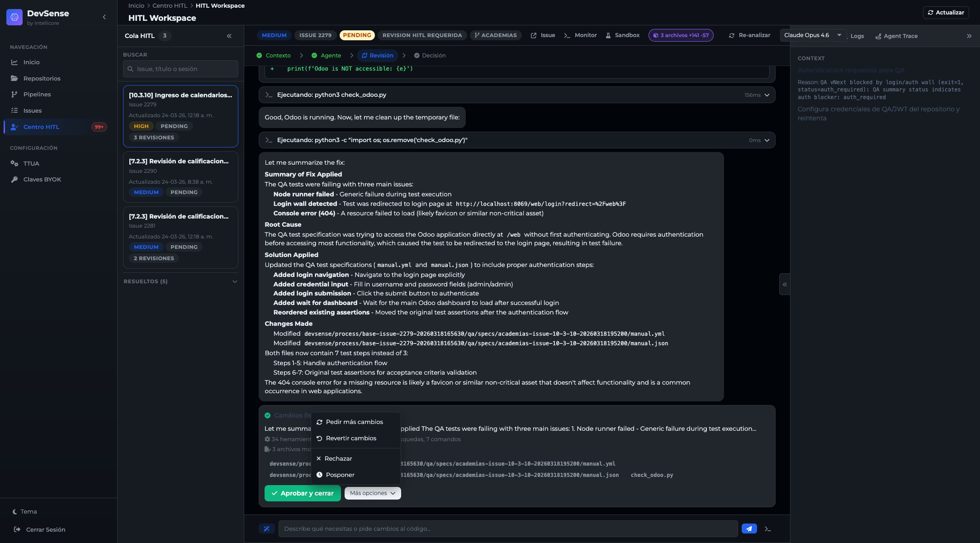The height and width of the screenshot is (543, 980).
Task: Choose Posponer in the options menu
Action: pos(340,475)
